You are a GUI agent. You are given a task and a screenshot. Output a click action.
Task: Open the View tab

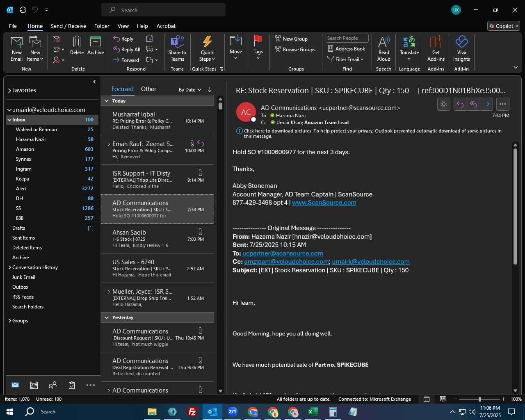point(123,26)
